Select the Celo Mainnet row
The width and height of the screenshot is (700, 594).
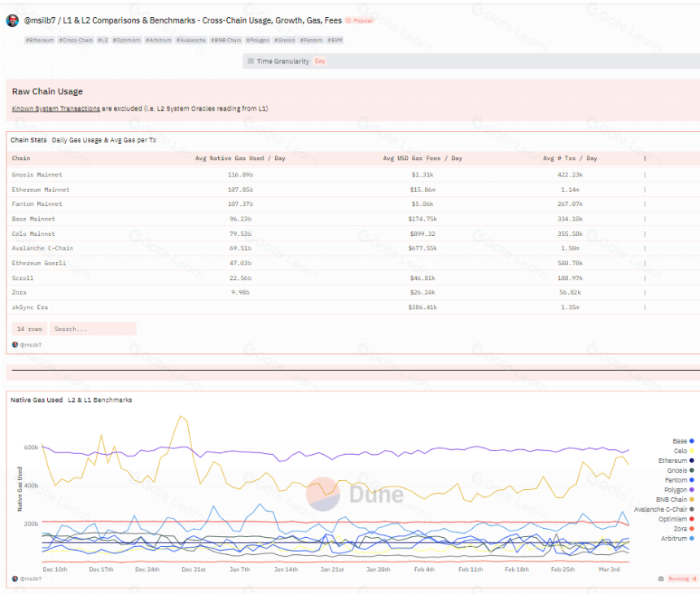click(352, 234)
